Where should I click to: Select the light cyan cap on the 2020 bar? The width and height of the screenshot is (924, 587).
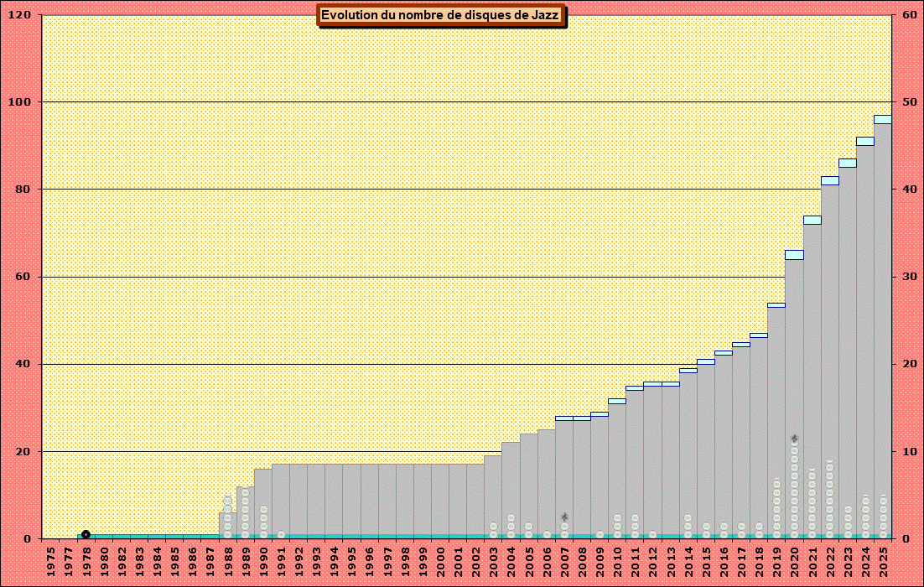[794, 254]
